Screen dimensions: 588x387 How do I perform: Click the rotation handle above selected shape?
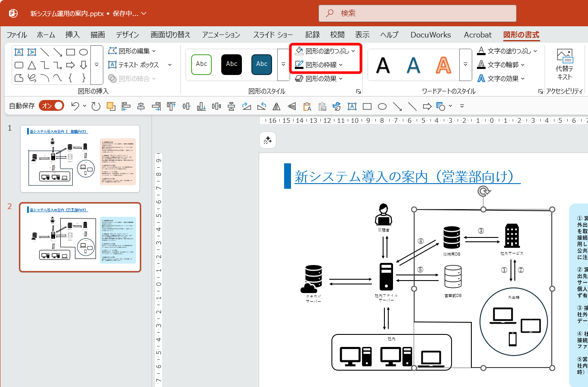click(x=484, y=191)
